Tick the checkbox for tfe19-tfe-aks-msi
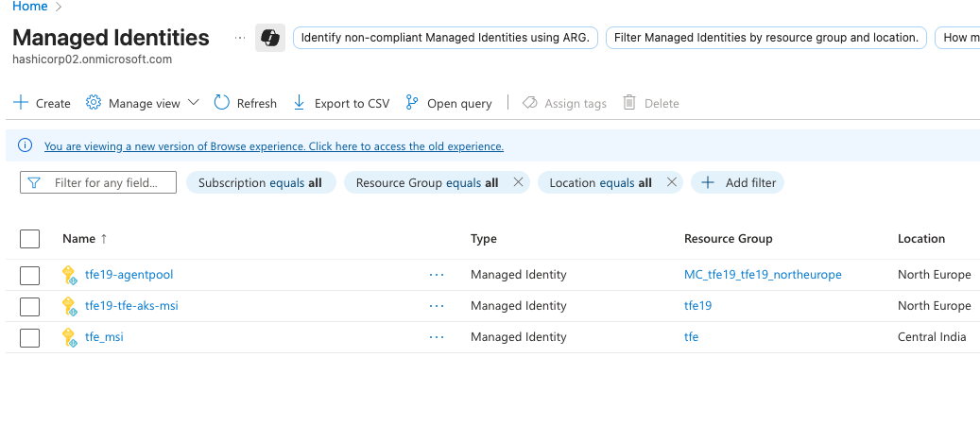 pyautogui.click(x=30, y=306)
